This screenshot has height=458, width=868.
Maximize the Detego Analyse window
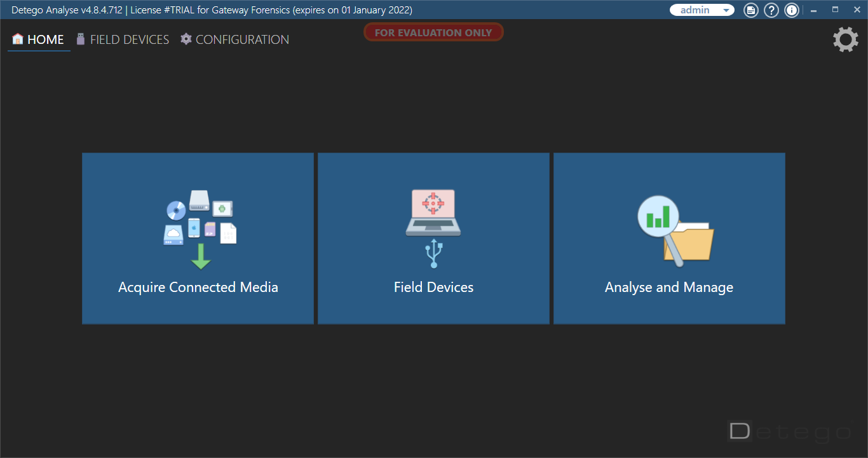pyautogui.click(x=835, y=10)
